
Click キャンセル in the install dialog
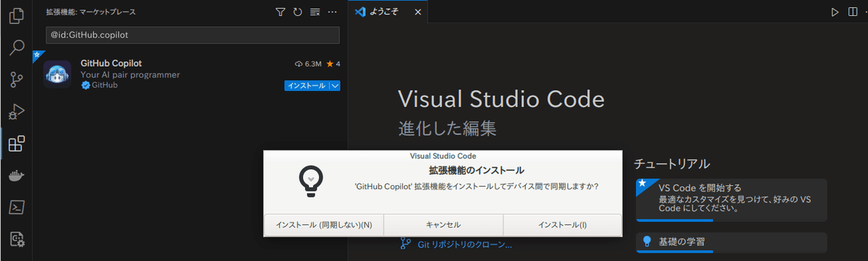coord(443,225)
